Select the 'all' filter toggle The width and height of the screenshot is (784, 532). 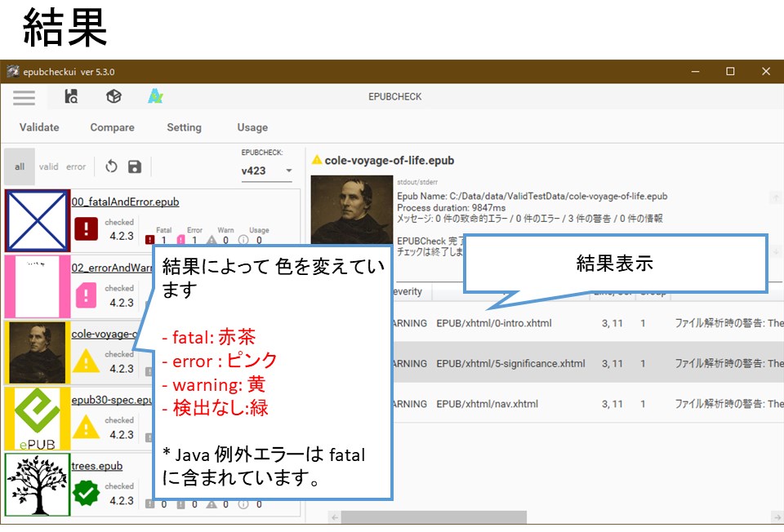pos(18,166)
